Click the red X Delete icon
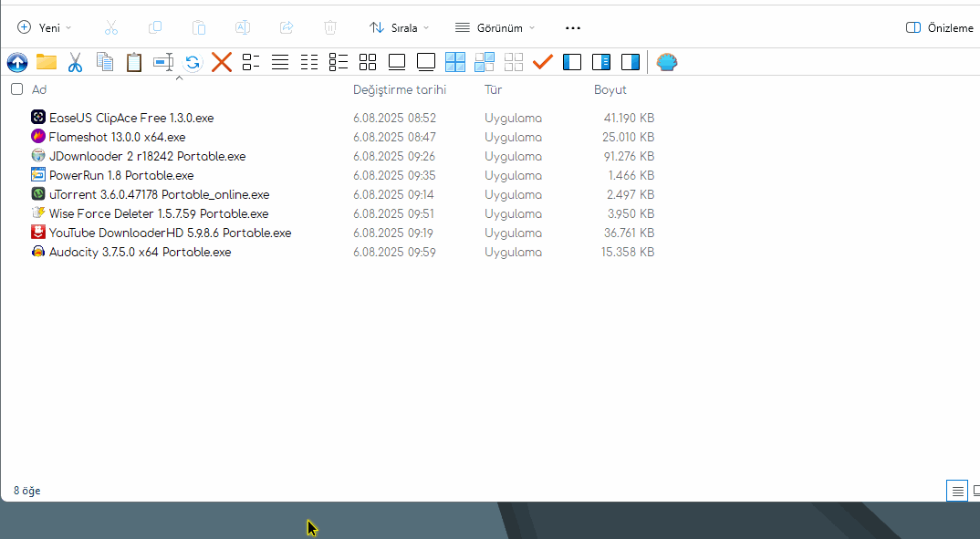 pyautogui.click(x=221, y=62)
